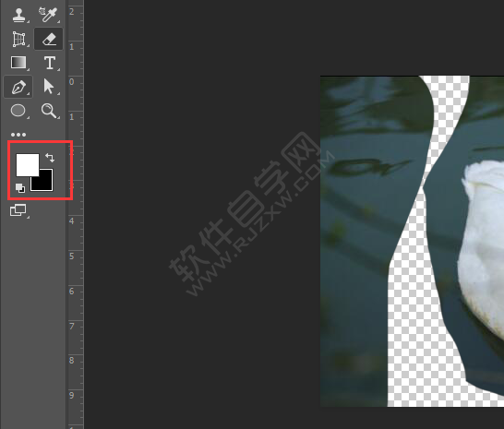The width and height of the screenshot is (504, 429).
Task: Select the Horizontal Type tool
Action: (x=50, y=63)
